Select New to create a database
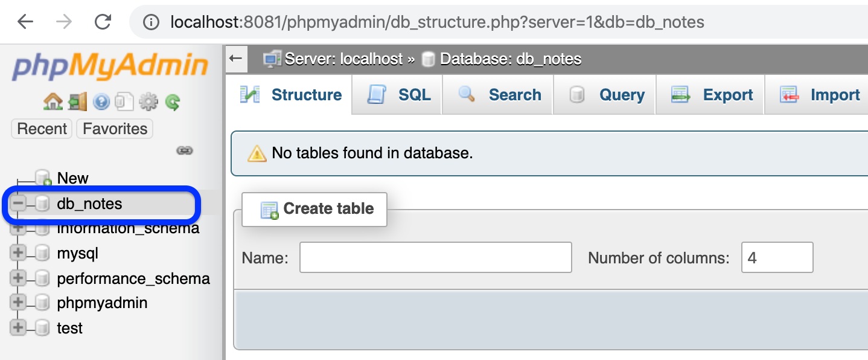The image size is (868, 360). coord(72,178)
